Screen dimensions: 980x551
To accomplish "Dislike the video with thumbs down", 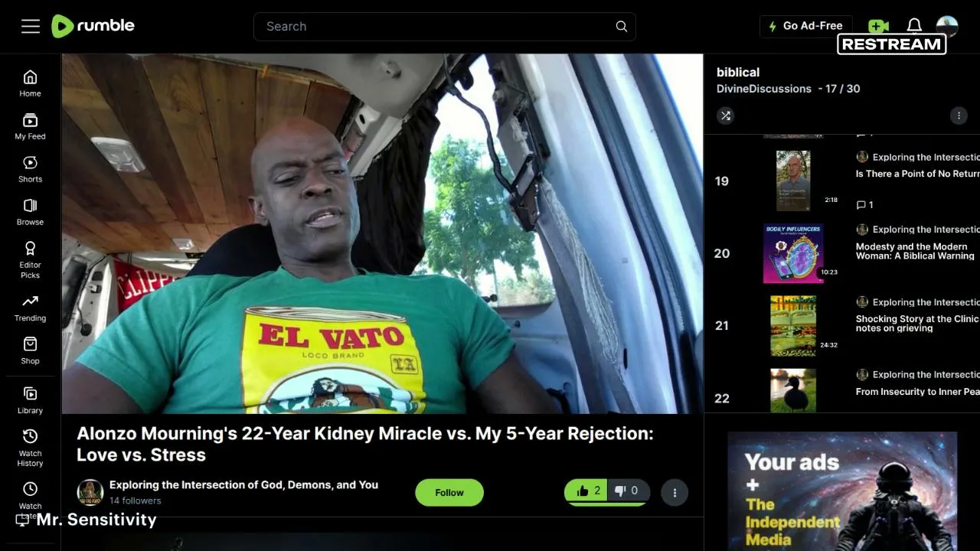I will pyautogui.click(x=628, y=491).
